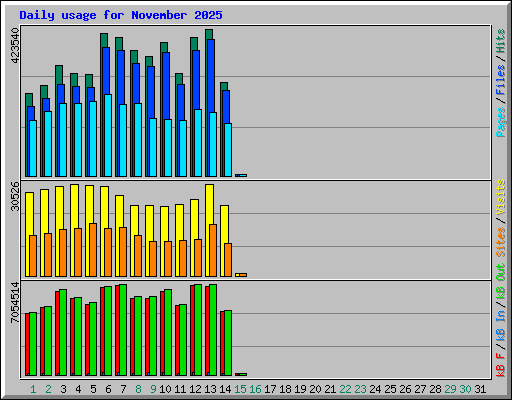The width and height of the screenshot is (512, 400).
Task: Click the green kB Out bar for day 14
Action: coord(228,343)
